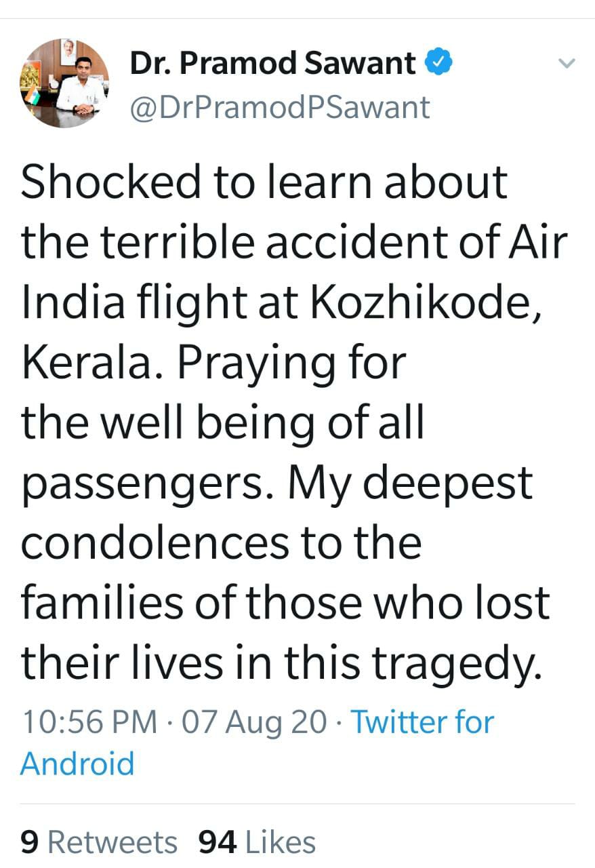Open the Twitter for source link

coord(422,722)
